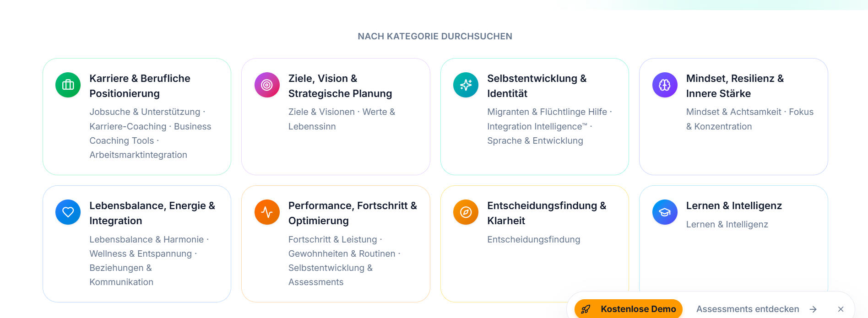Click the orange compass Entscheidungsfindung icon
The height and width of the screenshot is (318, 868).
[x=466, y=212]
